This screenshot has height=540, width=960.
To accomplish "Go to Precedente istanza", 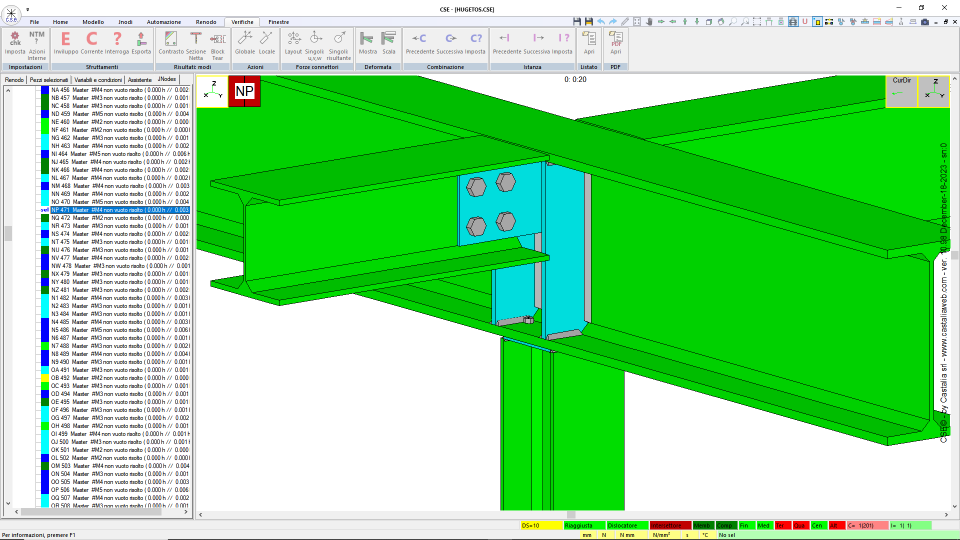I will (x=506, y=43).
